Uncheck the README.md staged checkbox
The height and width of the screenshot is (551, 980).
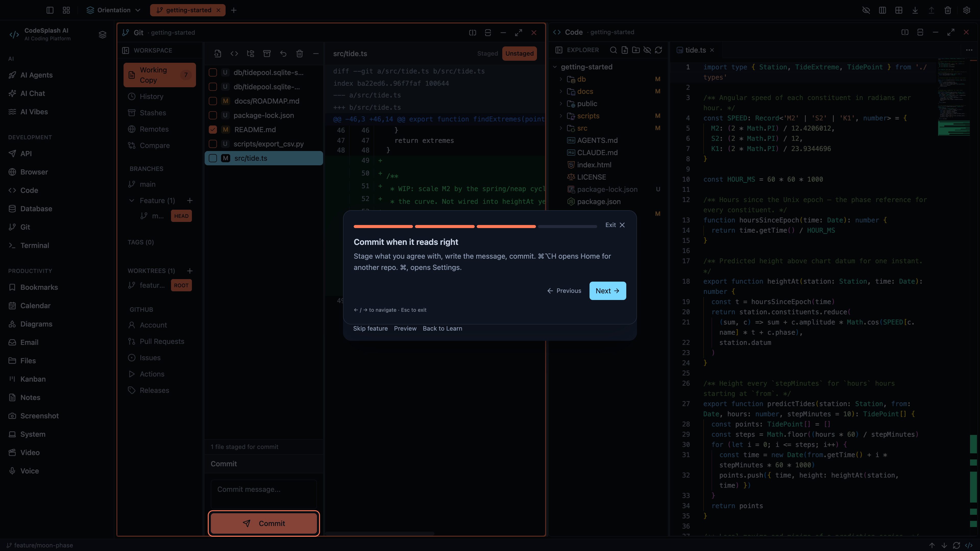point(213,130)
